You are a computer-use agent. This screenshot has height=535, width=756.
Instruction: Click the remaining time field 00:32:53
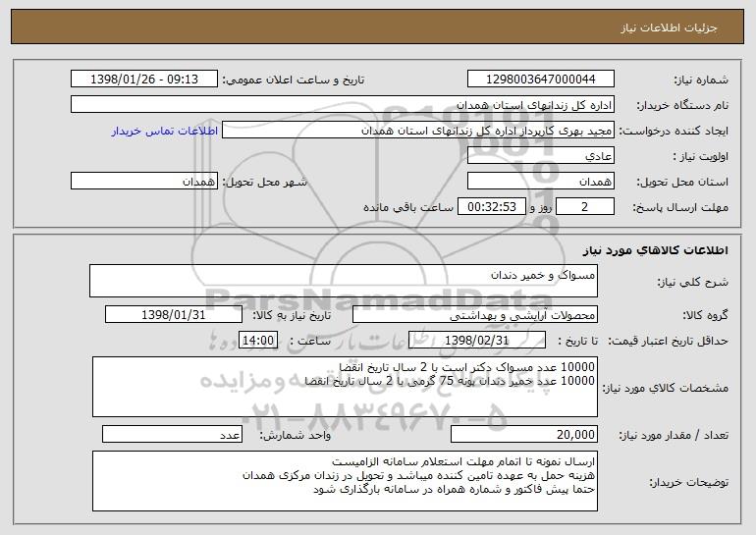[x=491, y=207]
